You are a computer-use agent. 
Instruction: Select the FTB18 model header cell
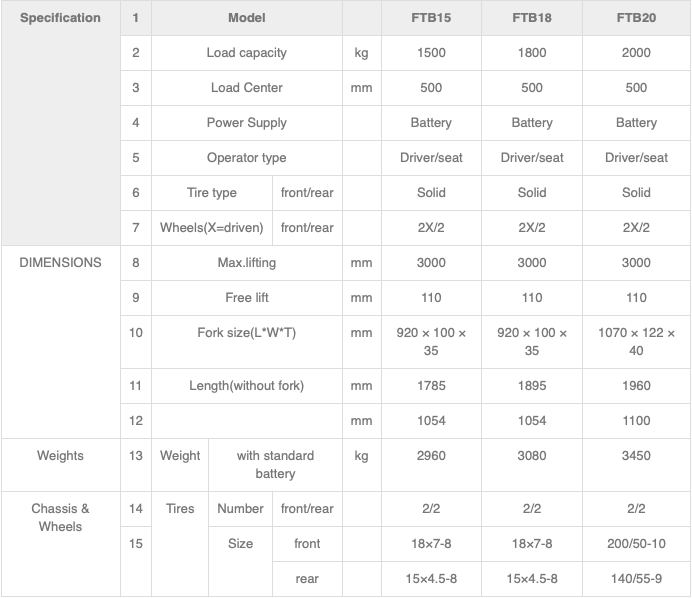[x=532, y=18]
